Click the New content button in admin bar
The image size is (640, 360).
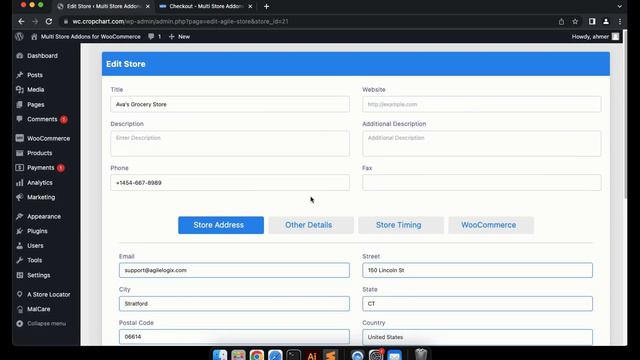(179, 36)
